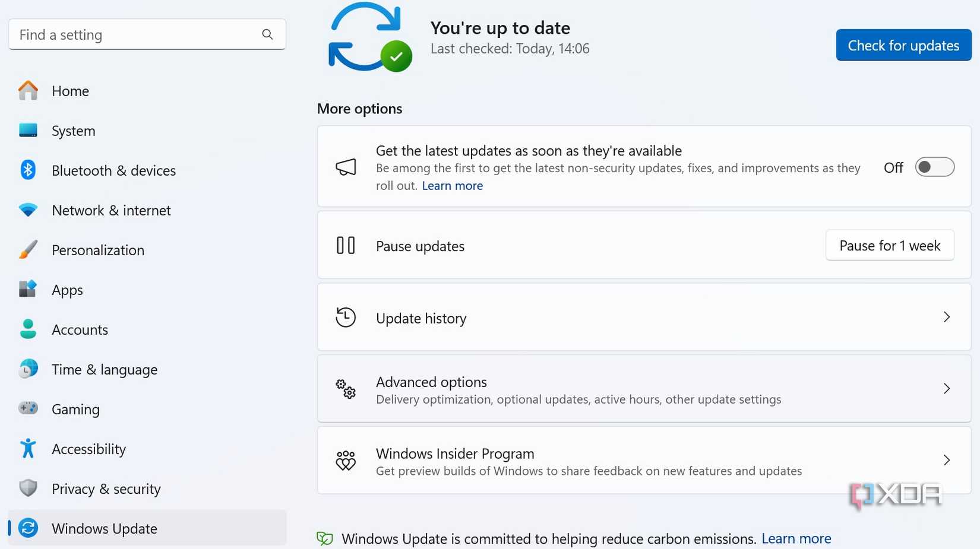Click the Find a setting search field

tap(147, 34)
